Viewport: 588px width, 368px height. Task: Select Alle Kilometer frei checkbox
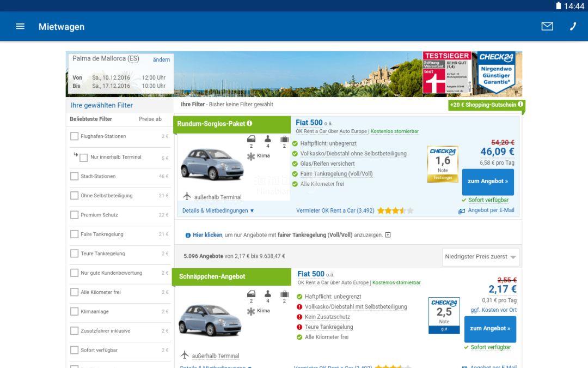coord(74,292)
